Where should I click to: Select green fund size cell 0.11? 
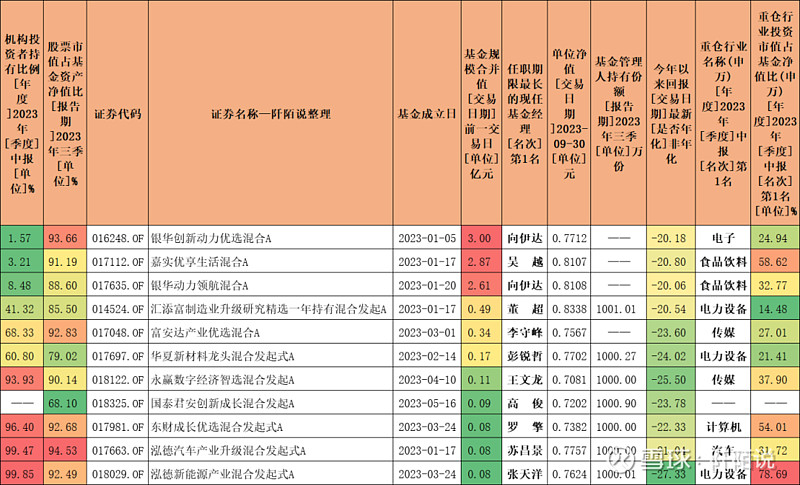pyautogui.click(x=481, y=380)
